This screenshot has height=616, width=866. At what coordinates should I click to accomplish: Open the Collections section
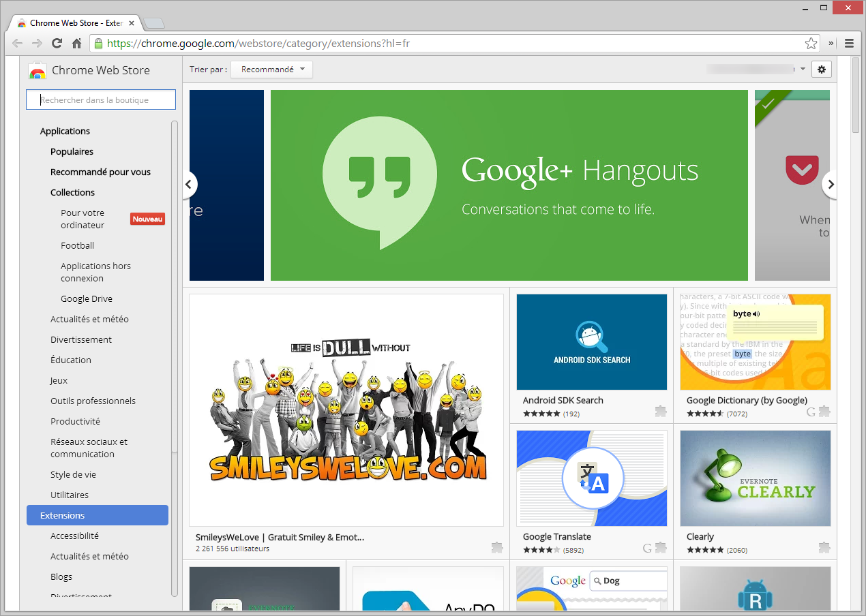(72, 193)
